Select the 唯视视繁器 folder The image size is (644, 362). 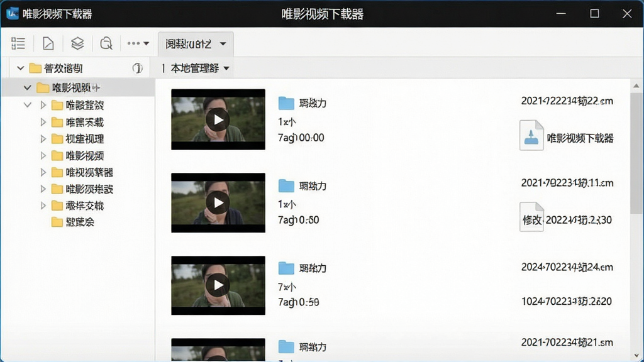[82, 172]
